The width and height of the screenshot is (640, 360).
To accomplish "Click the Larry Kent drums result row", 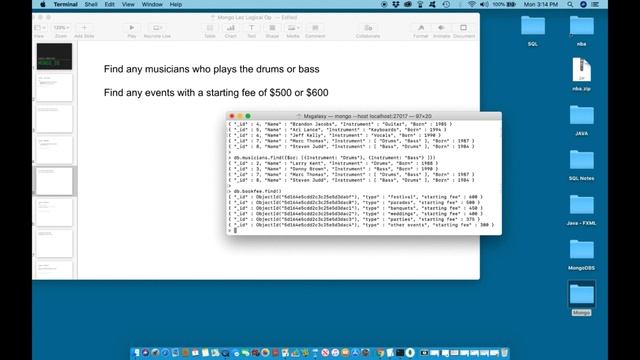I will [x=333, y=163].
